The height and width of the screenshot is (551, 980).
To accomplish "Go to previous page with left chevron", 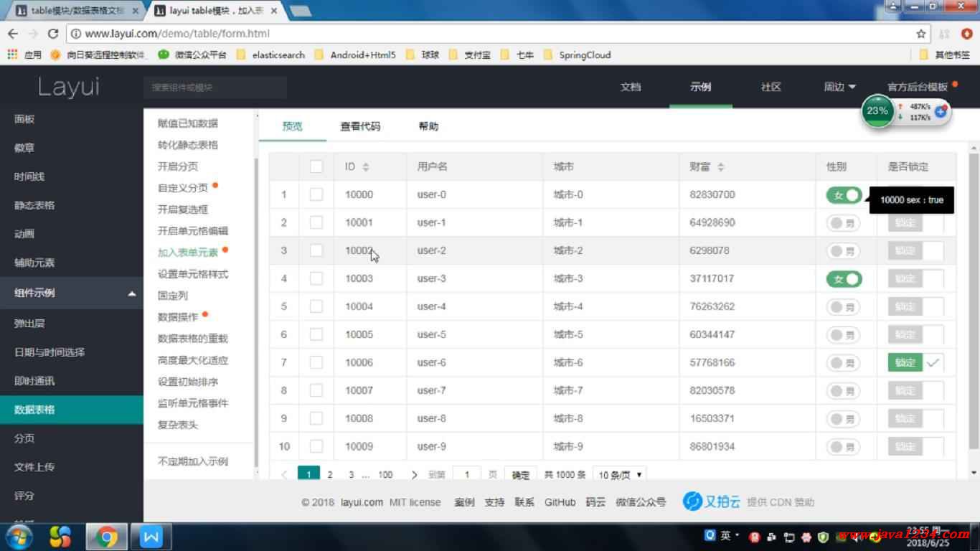I will coord(285,475).
